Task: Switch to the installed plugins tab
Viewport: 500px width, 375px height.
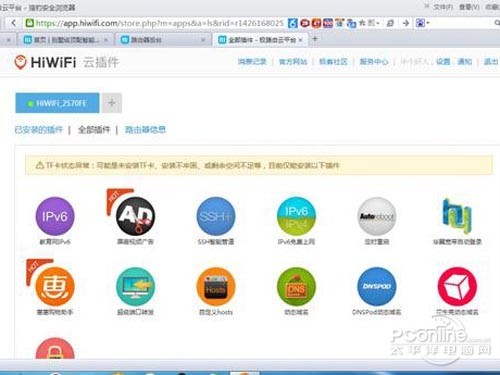Action: pos(39,130)
